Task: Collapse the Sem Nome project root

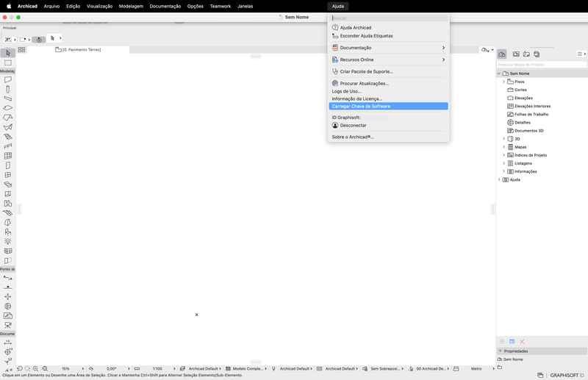Action: [x=499, y=74]
